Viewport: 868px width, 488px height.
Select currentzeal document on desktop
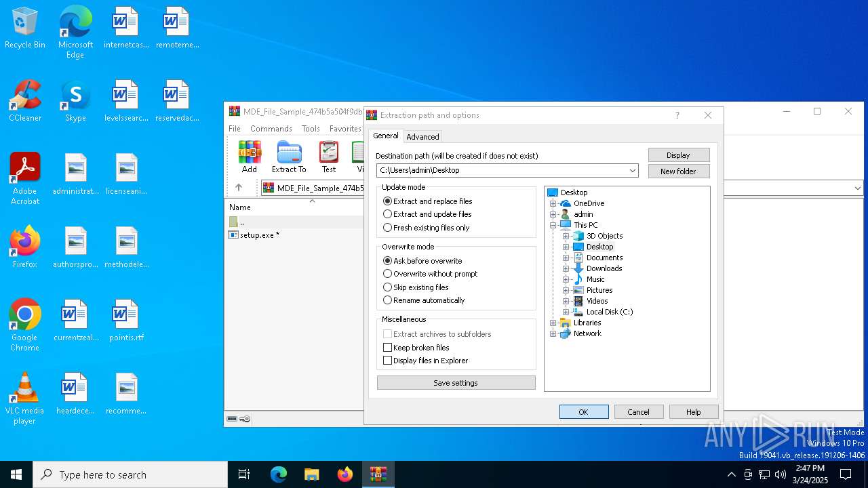(x=75, y=321)
